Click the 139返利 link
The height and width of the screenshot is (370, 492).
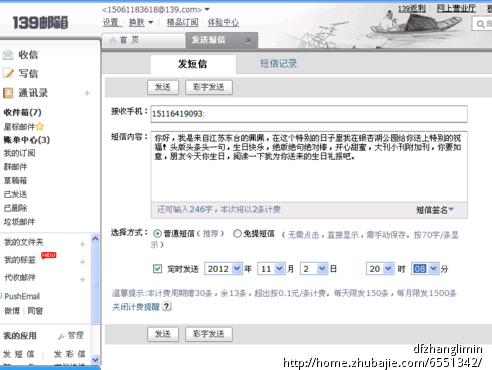tap(412, 8)
